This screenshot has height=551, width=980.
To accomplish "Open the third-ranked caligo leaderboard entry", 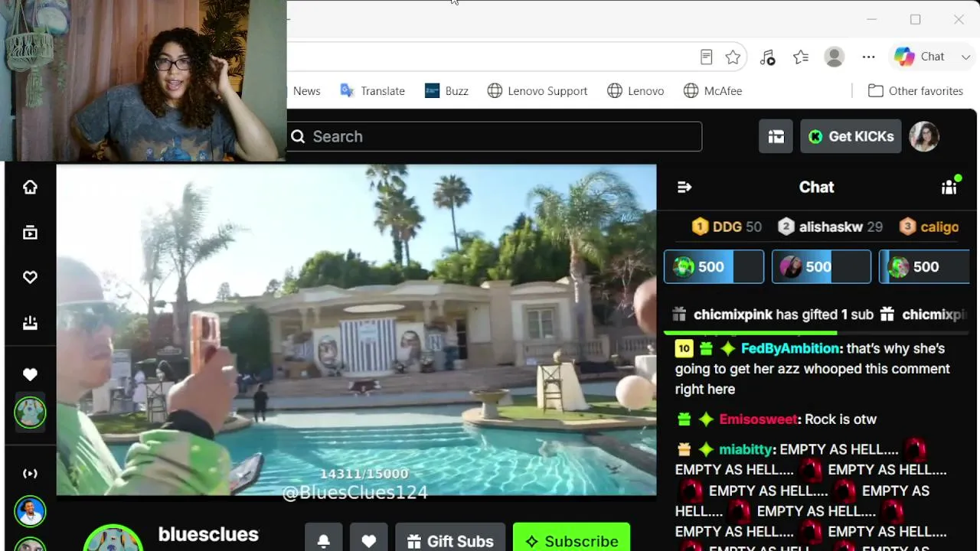I will coord(929,227).
